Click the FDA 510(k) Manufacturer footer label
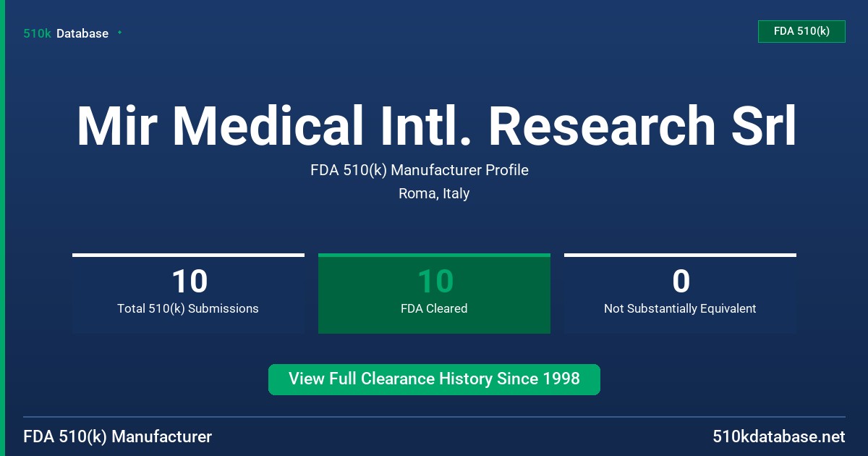Viewport: 868px width, 456px height. coord(118,436)
